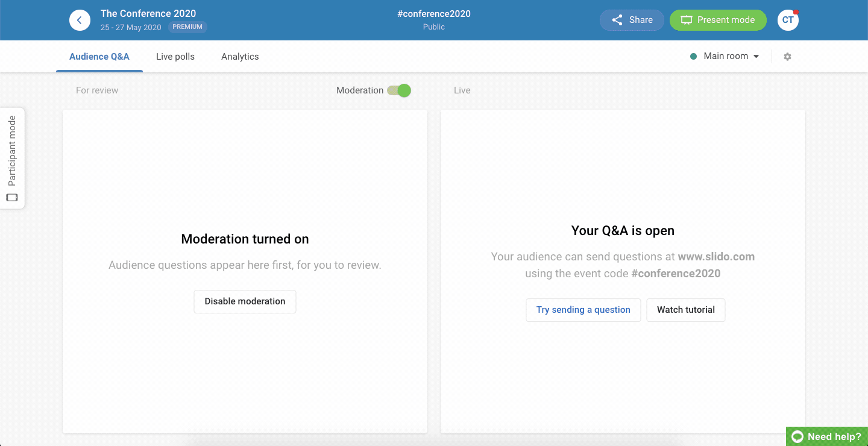Click the green Main room status dot
The image size is (868, 446).
tap(694, 57)
